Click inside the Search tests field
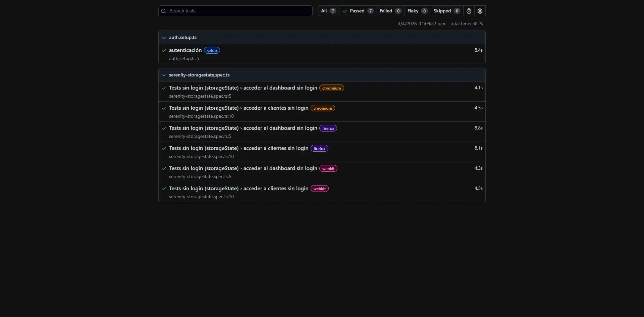The image size is (644, 317). pyautogui.click(x=235, y=11)
